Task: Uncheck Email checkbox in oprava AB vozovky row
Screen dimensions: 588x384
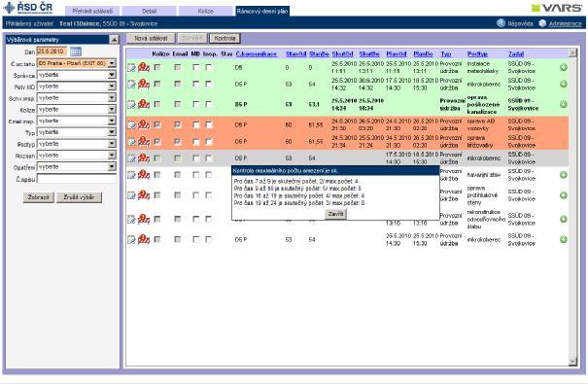Action: (178, 124)
